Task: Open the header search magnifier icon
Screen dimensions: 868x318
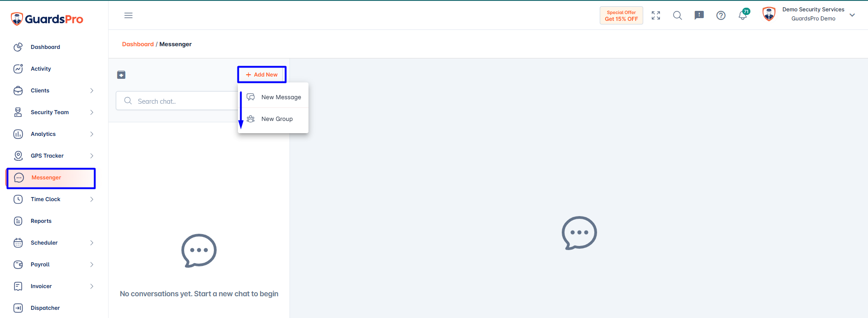Action: coord(678,15)
